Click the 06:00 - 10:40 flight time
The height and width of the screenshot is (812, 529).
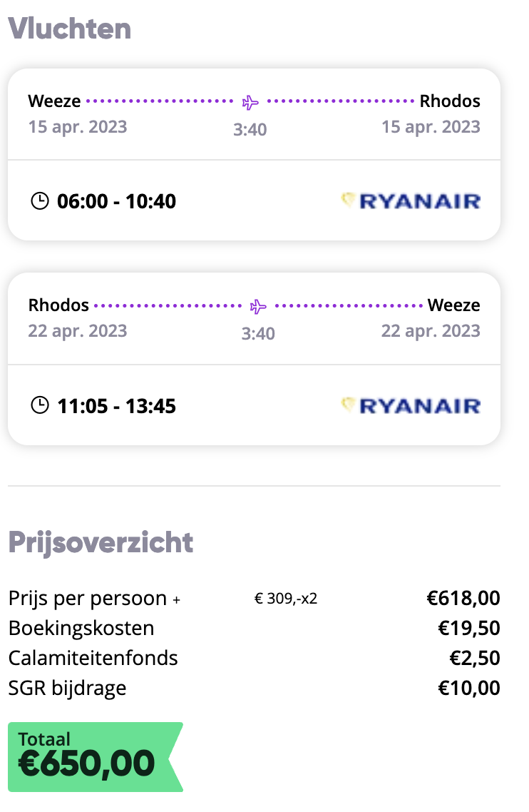point(116,201)
